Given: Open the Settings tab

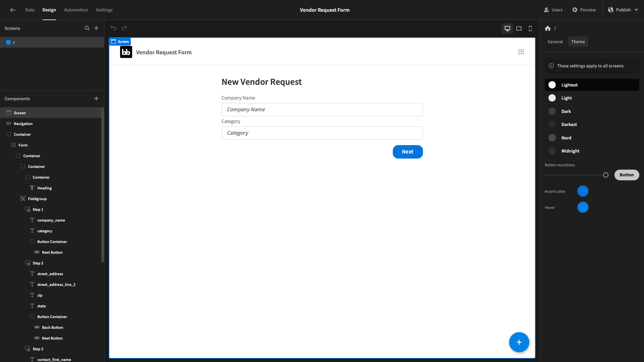Looking at the screenshot, I should tap(104, 10).
